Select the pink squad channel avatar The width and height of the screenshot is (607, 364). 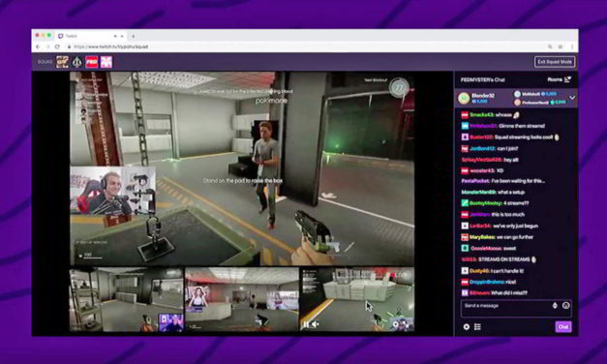(106, 62)
